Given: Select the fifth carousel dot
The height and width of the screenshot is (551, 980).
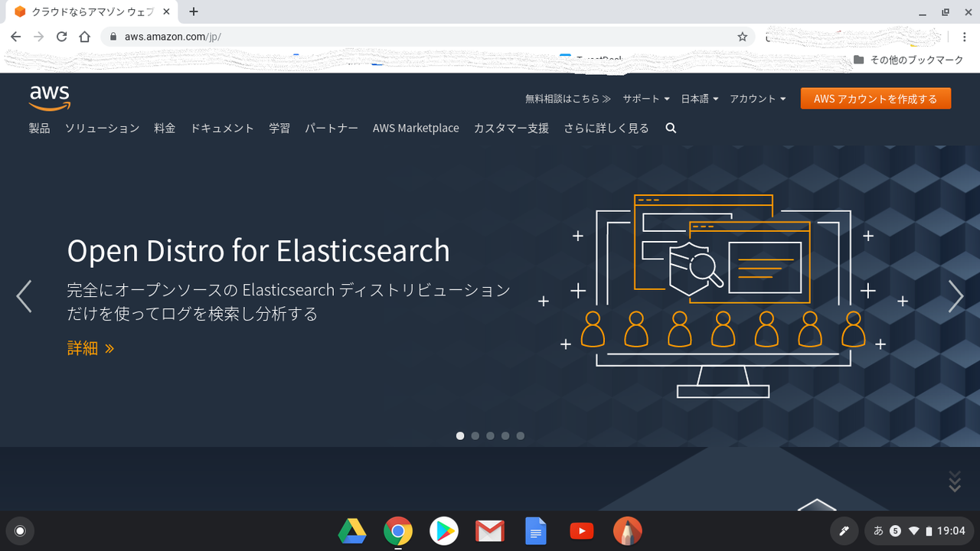Looking at the screenshot, I should pyautogui.click(x=521, y=435).
